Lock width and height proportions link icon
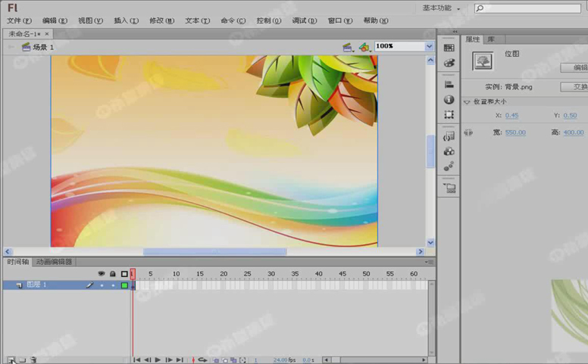This screenshot has height=364, width=588. [x=468, y=132]
